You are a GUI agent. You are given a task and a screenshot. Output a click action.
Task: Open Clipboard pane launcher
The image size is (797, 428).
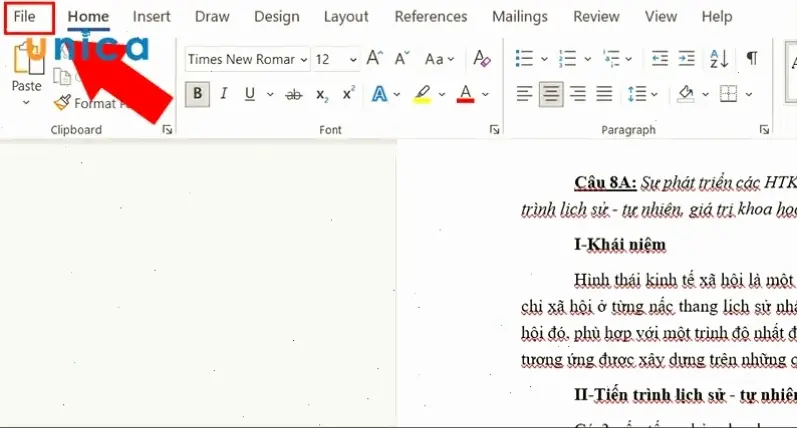(x=167, y=130)
